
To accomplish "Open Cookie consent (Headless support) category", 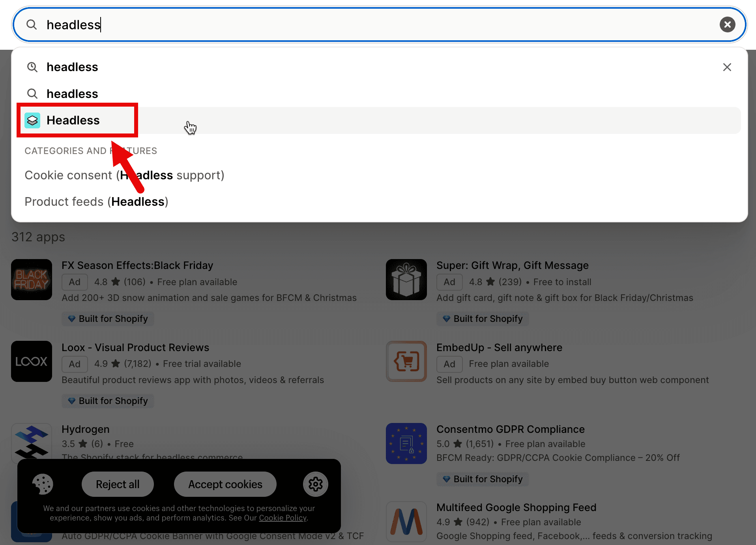I will (x=124, y=175).
